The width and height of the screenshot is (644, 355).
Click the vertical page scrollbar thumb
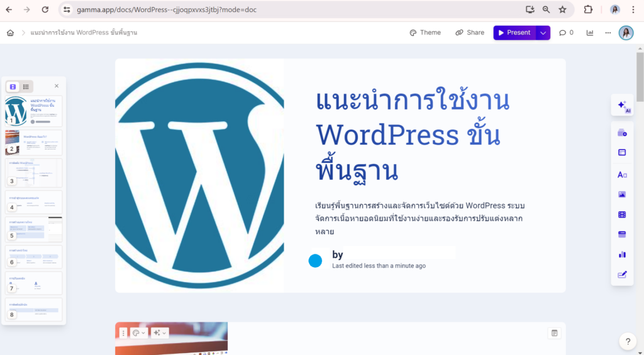click(x=640, y=77)
